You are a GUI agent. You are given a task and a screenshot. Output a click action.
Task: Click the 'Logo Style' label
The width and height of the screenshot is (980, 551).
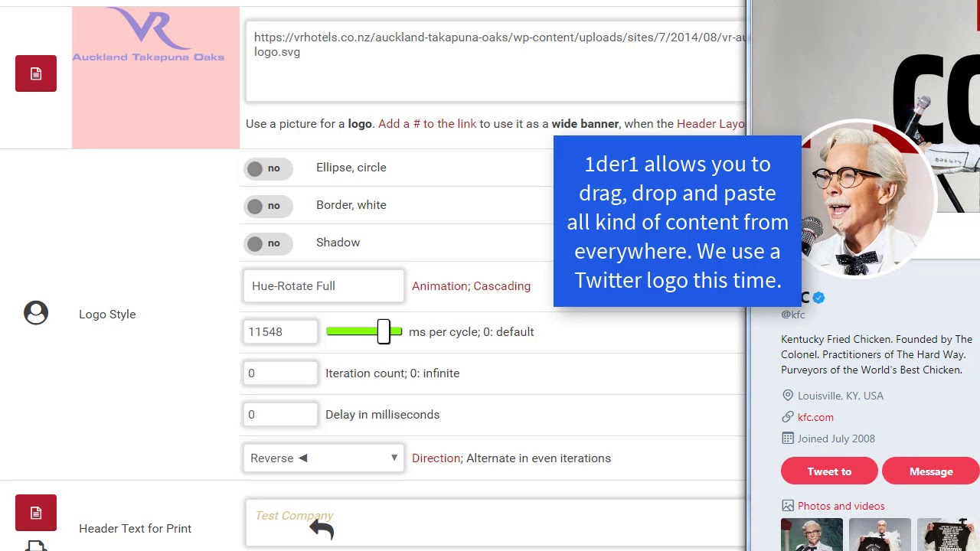point(107,315)
